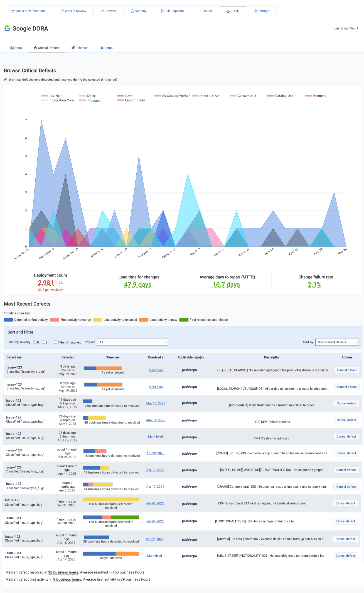Click salmon First activity to merge swatch
The image size is (364, 593).
(x=54, y=320)
